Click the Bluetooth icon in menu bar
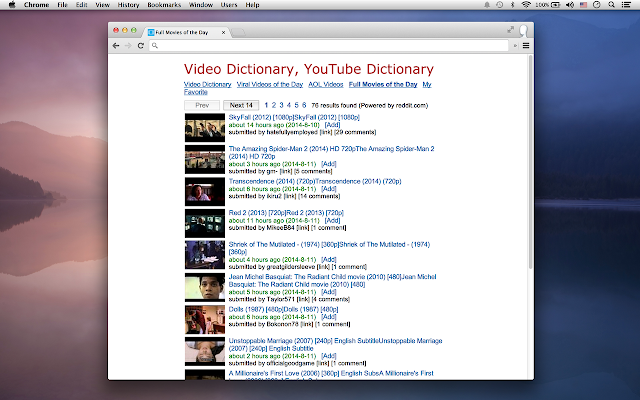640x400 pixels. click(x=513, y=5)
